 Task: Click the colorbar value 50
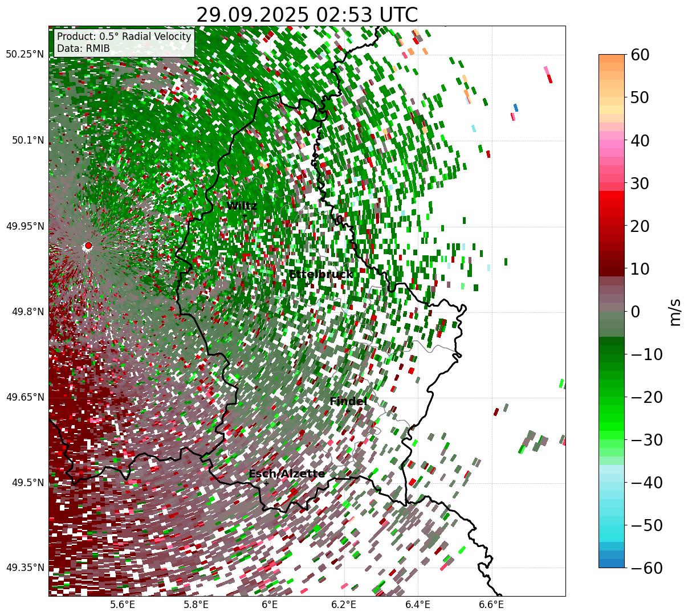[640, 97]
